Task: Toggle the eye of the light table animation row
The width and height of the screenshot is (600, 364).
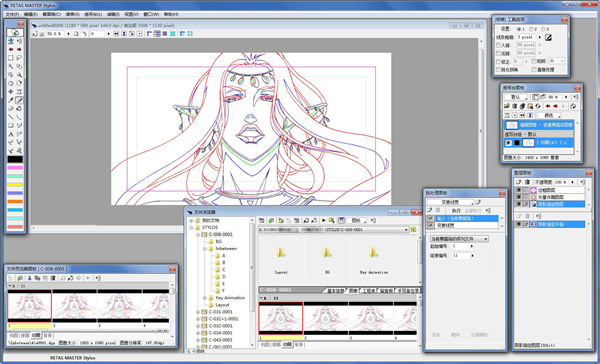Action: (508, 143)
